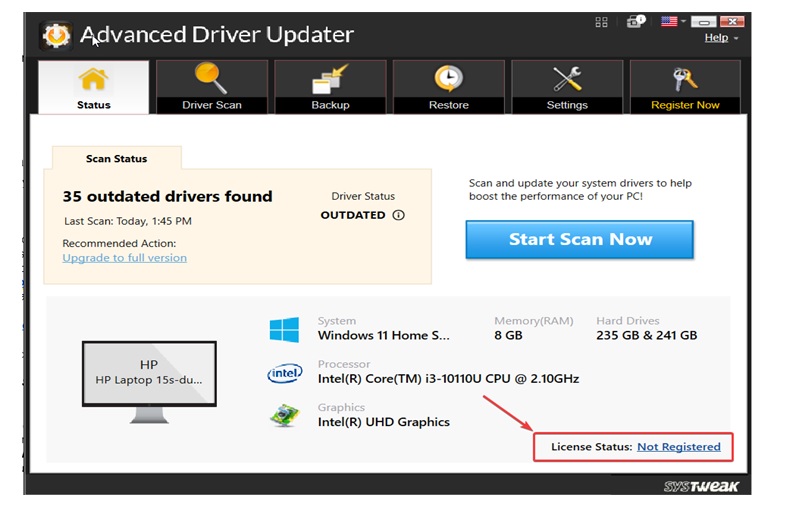
Task: Click the 'Intel(R) Core(TM) i3-10110U' processor value
Action: point(448,378)
